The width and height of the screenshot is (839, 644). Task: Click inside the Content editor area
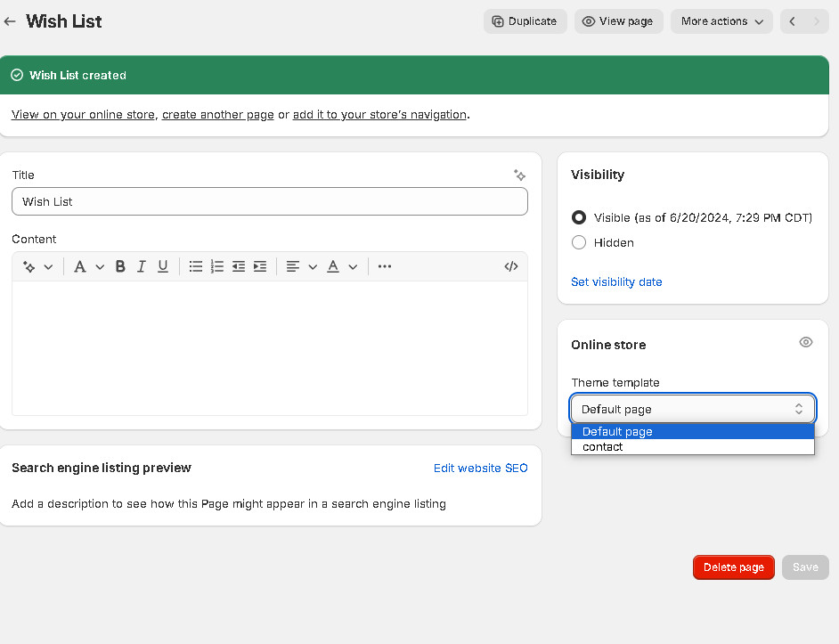click(270, 348)
